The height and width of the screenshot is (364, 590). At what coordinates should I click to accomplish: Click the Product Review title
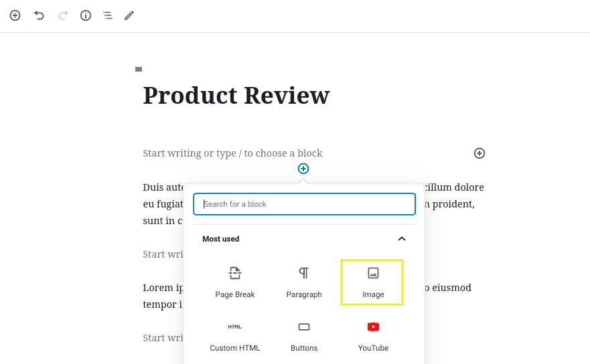(x=236, y=95)
